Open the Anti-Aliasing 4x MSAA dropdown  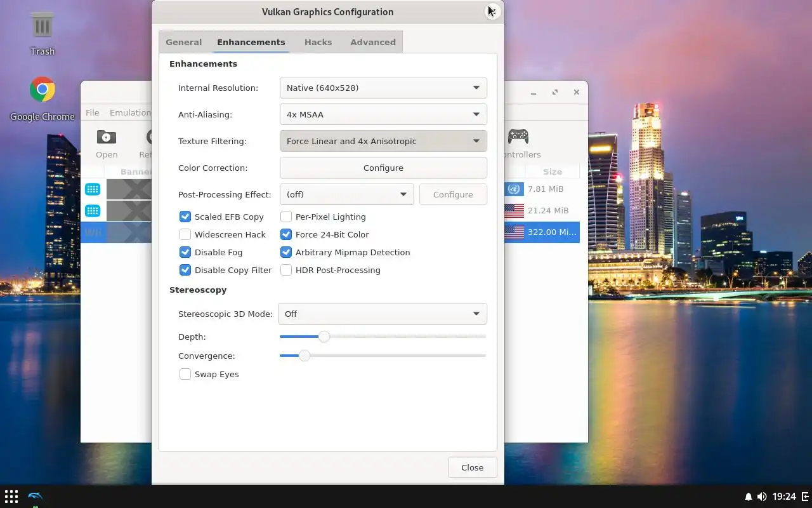383,114
